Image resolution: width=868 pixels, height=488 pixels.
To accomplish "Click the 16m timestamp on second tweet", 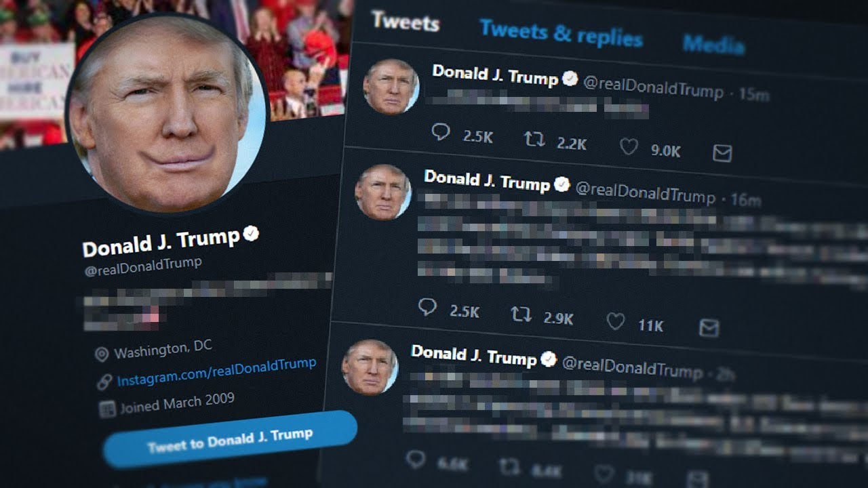I will pyautogui.click(x=746, y=200).
